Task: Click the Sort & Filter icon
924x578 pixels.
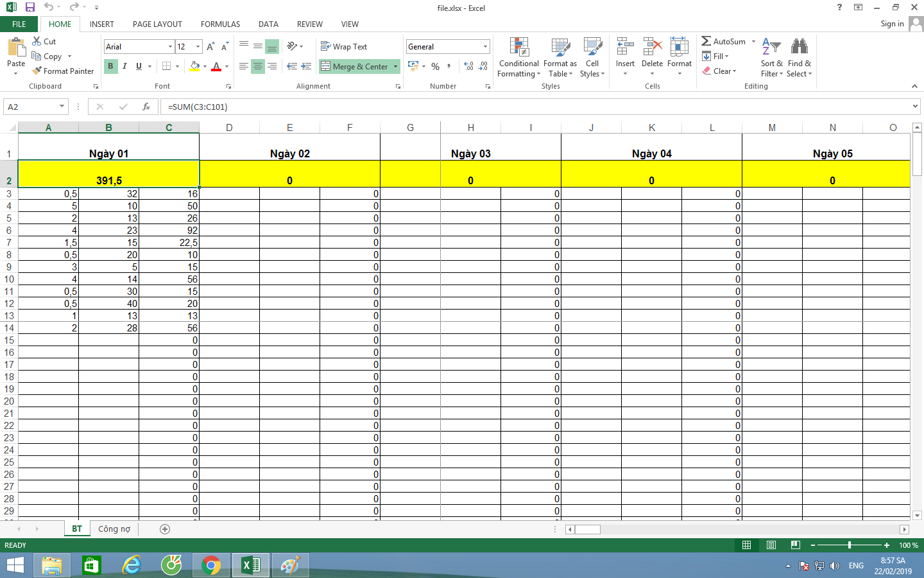Action: coord(771,48)
